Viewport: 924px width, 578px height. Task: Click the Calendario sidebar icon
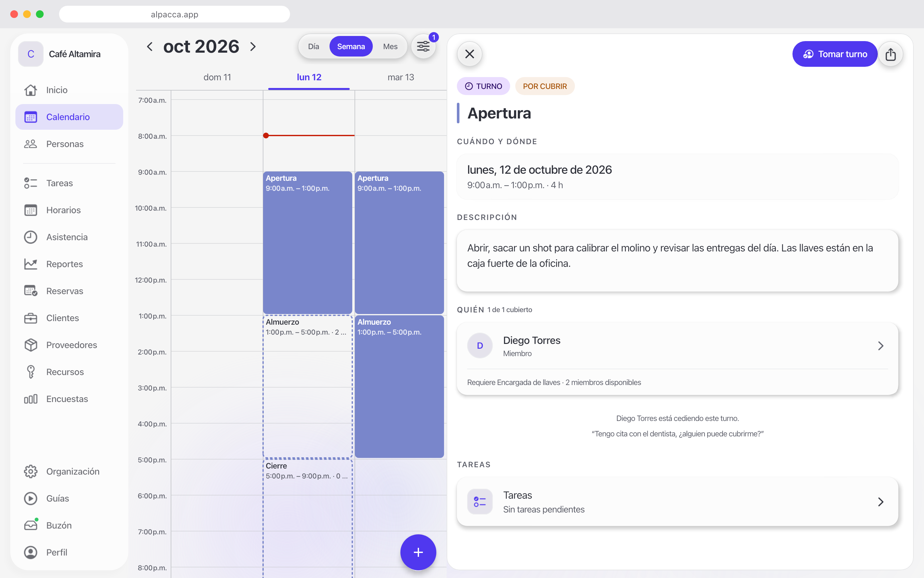pos(30,117)
